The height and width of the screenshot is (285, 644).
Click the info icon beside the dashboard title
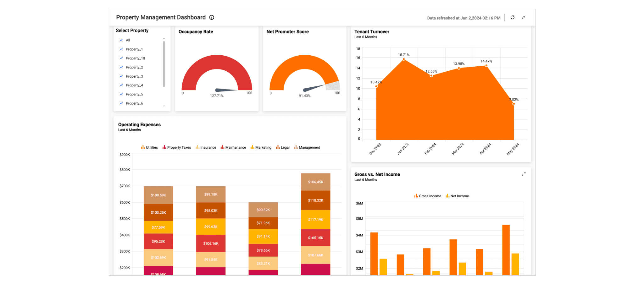click(x=211, y=17)
